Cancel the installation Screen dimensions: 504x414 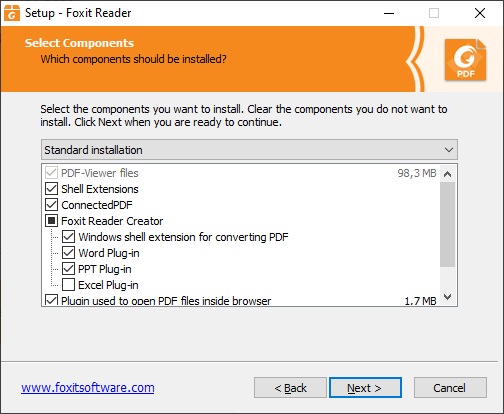click(450, 388)
